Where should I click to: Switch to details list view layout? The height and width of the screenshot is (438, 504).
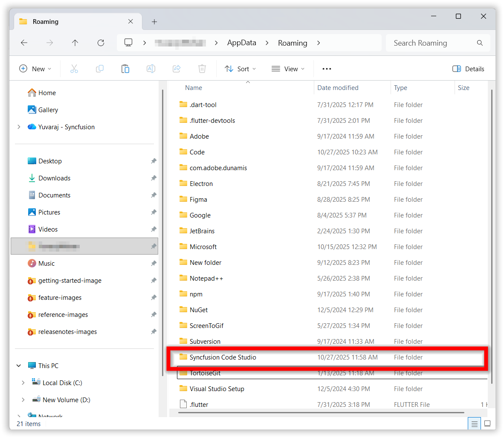(474, 423)
